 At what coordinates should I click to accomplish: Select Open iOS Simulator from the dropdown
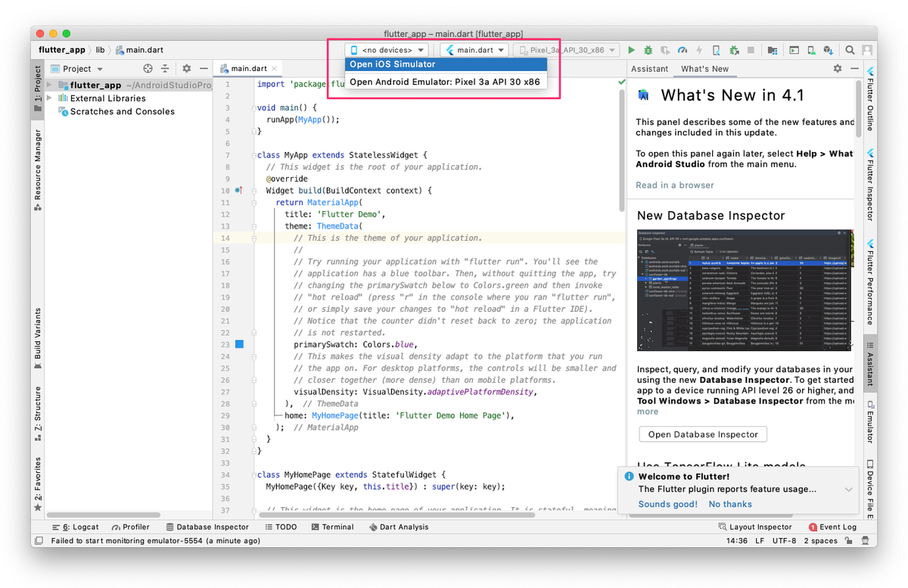[446, 64]
